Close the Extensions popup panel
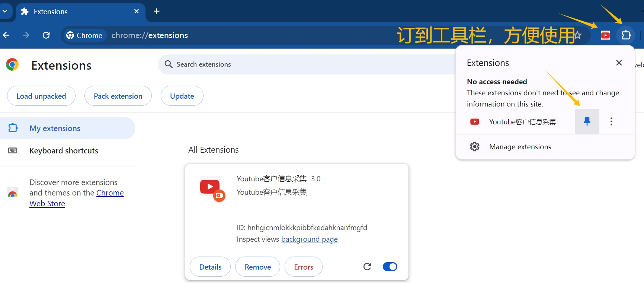 tap(619, 63)
